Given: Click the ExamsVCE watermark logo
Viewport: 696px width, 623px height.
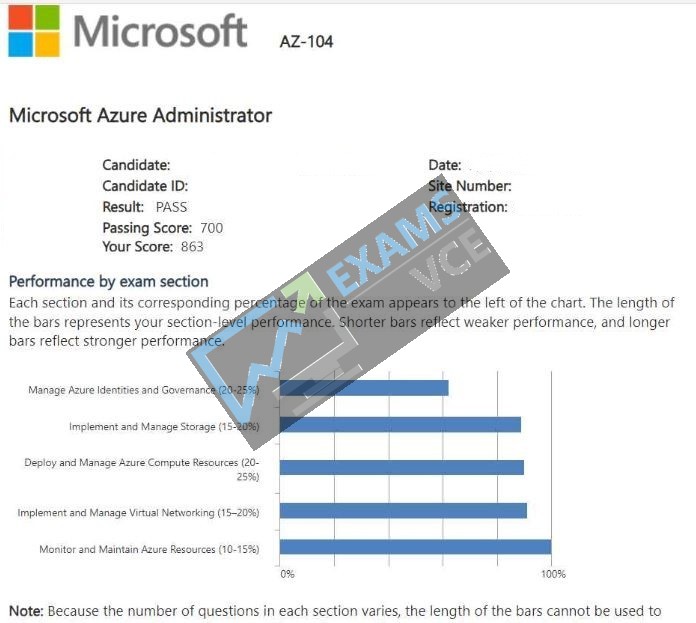Looking at the screenshot, I should pyautogui.click(x=348, y=310).
